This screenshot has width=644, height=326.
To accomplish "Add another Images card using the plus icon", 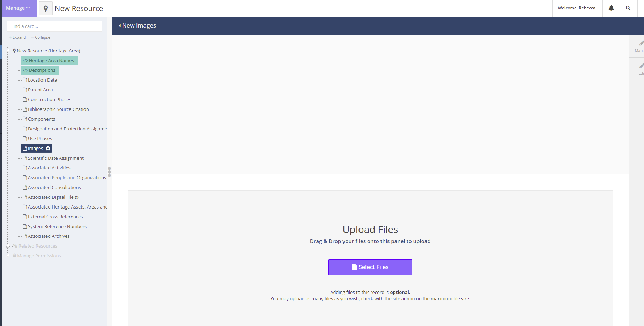I will [x=48, y=148].
